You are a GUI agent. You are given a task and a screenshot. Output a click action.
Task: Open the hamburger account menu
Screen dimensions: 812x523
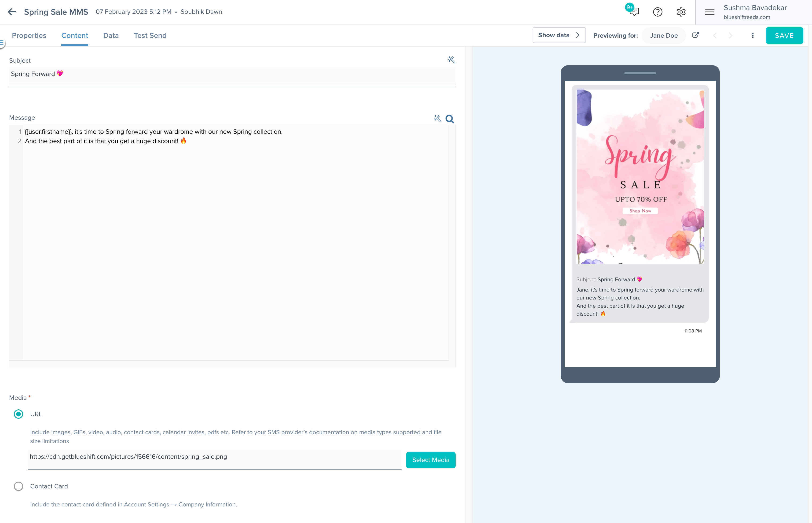click(x=709, y=12)
